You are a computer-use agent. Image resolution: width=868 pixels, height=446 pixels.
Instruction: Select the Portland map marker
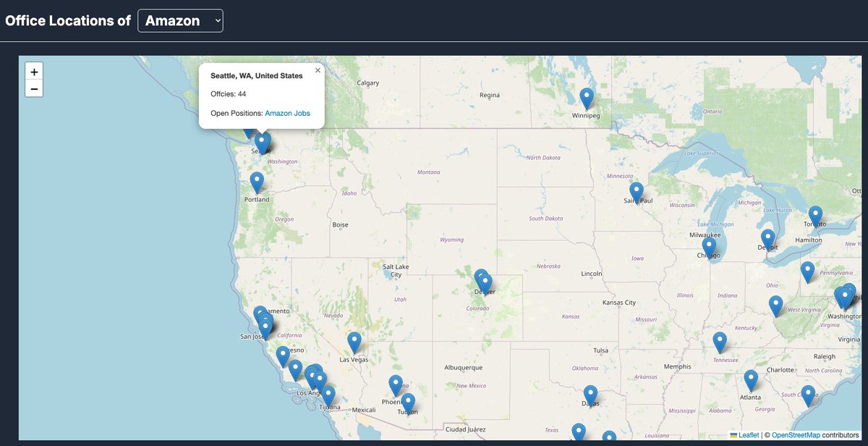click(257, 182)
